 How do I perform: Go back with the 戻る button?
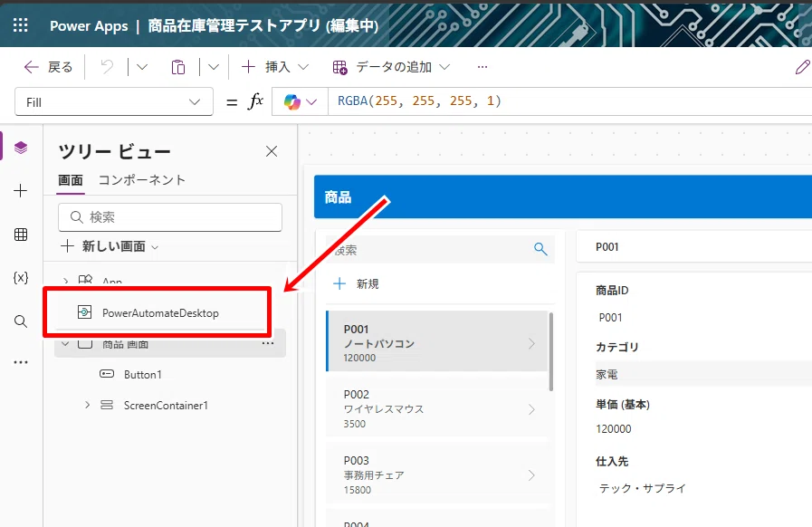pos(48,67)
